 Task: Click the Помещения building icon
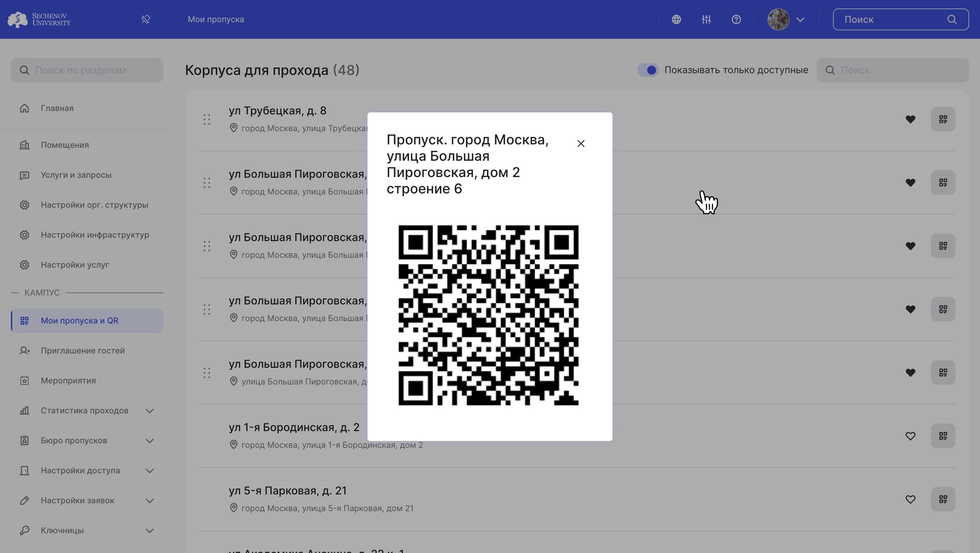click(x=24, y=145)
